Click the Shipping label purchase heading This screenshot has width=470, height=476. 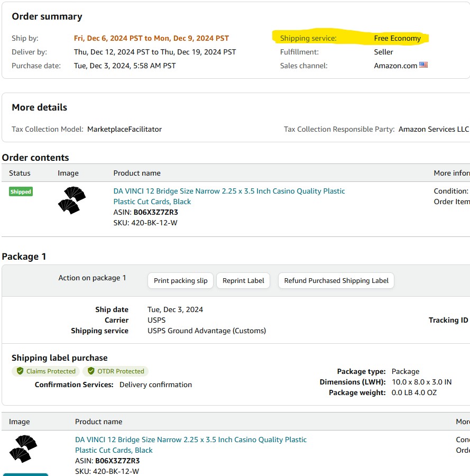(x=59, y=358)
